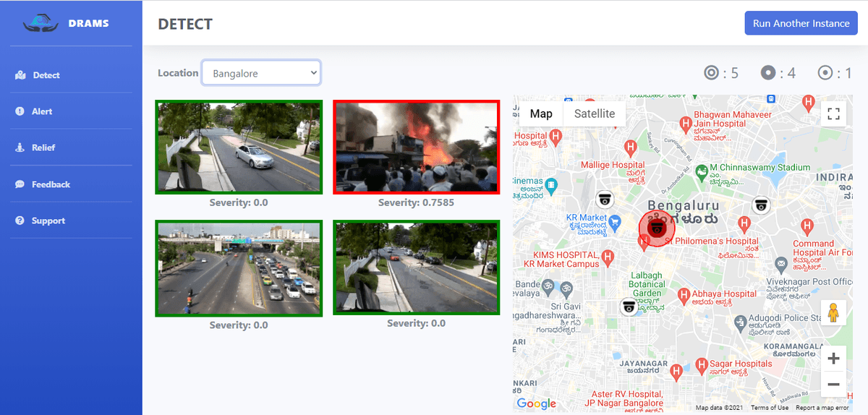
Task: Click the Bengaluru city label on map
Action: tap(683, 205)
